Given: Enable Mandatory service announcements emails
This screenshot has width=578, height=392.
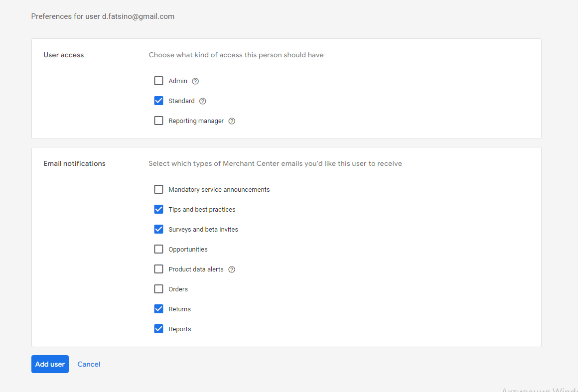Looking at the screenshot, I should pos(158,189).
